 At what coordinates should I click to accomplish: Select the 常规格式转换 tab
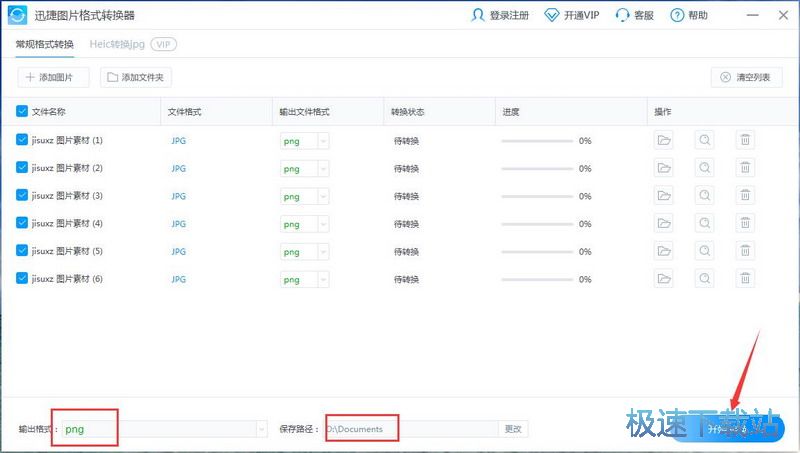pyautogui.click(x=44, y=45)
